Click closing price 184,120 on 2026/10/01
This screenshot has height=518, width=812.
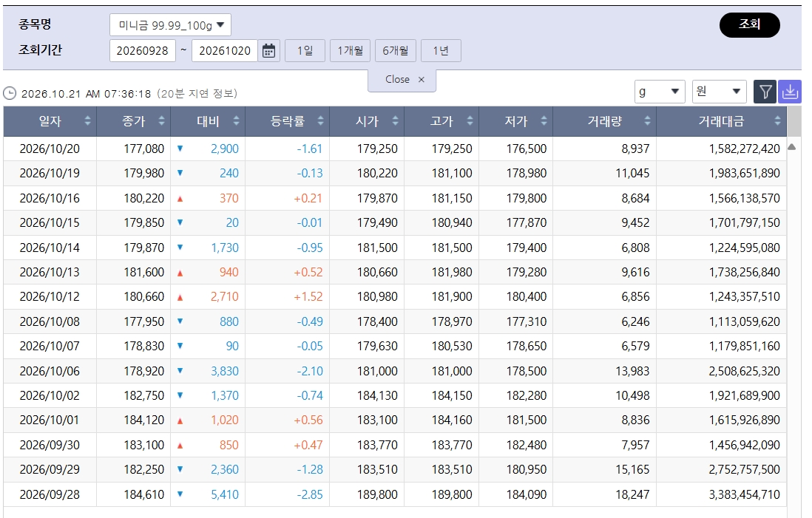144,420
